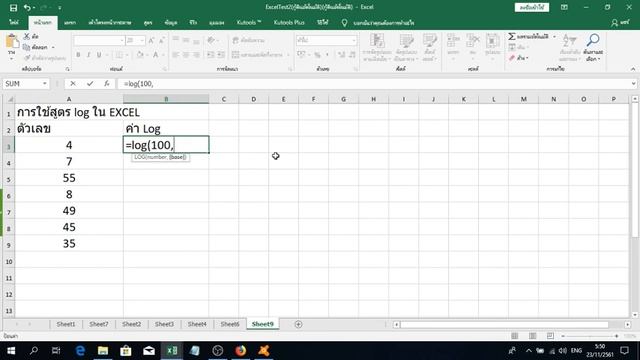The width and height of the screenshot is (640, 360).
Task: Click the new sheet plus button
Action: pos(298,324)
